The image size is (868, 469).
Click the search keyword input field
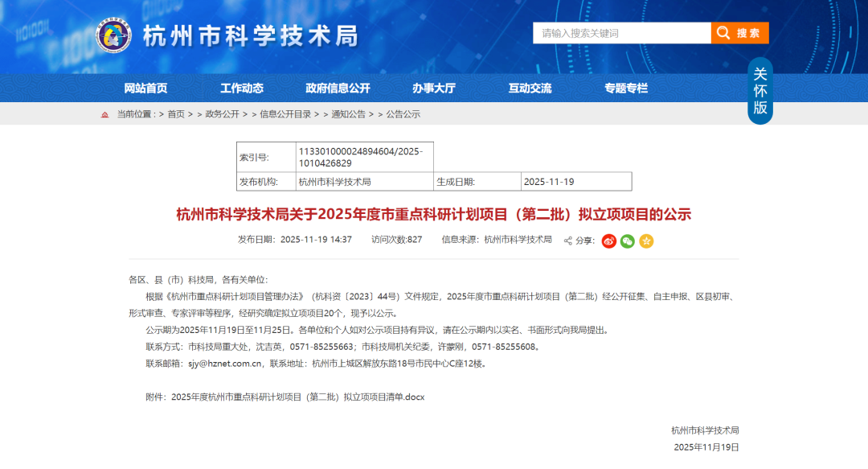coord(621,33)
